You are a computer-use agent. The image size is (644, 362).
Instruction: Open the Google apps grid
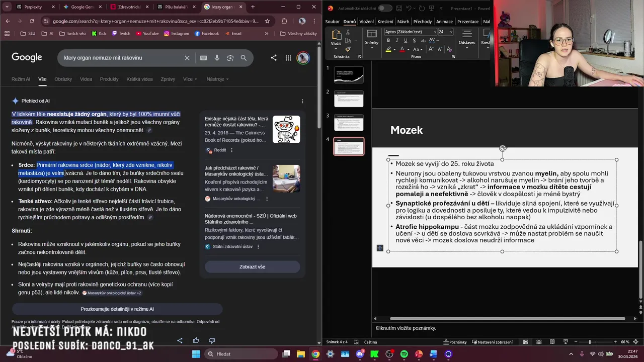[x=288, y=58]
